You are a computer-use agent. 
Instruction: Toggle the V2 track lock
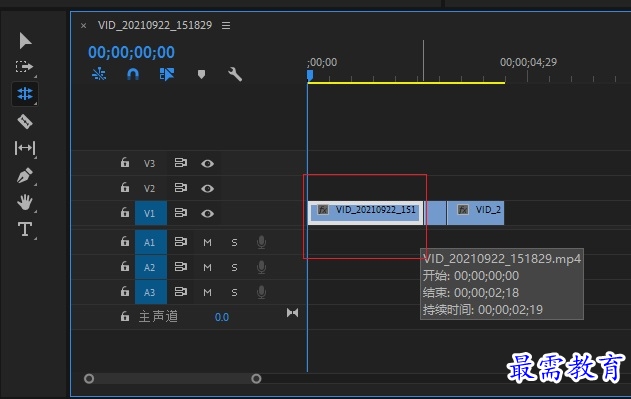point(125,188)
